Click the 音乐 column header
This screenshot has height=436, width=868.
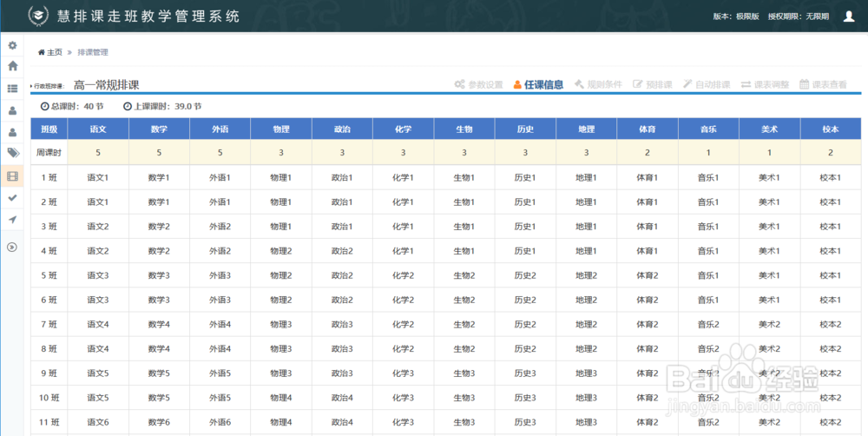pos(708,129)
